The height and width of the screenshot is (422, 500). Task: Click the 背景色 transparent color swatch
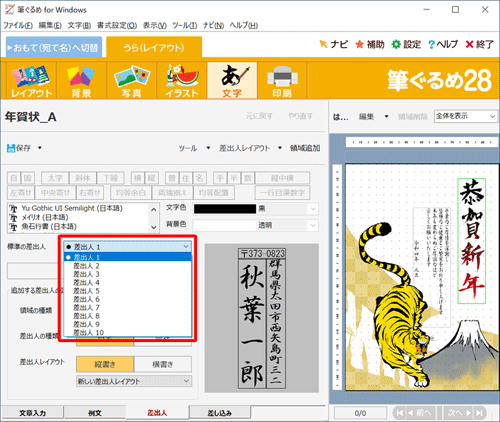225,225
